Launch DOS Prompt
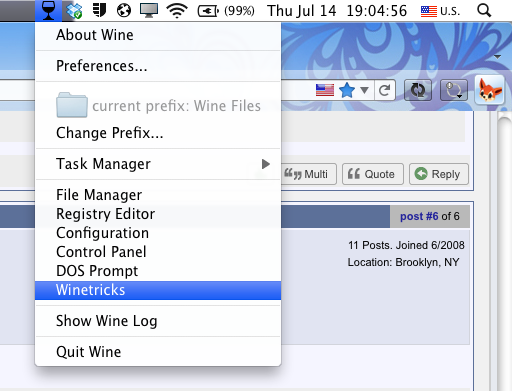Image resolution: width=512 pixels, height=391 pixels. tap(158, 271)
